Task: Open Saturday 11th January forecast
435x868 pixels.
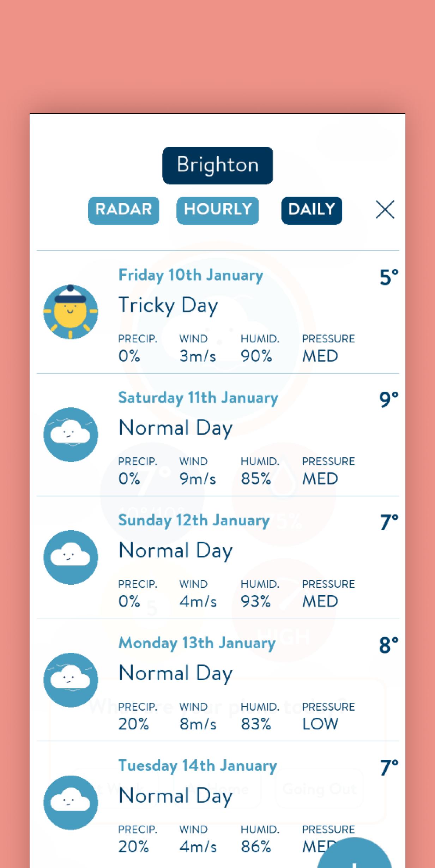Action: tap(198, 398)
